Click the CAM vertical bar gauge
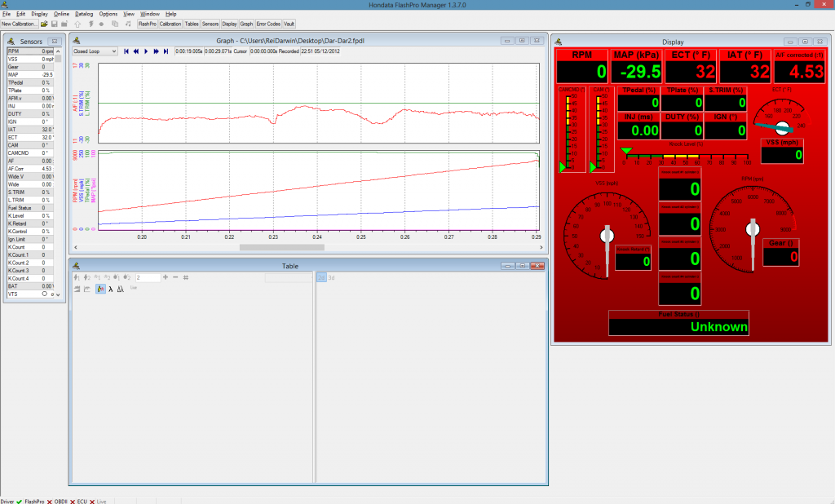This screenshot has width=835, height=504. [x=601, y=130]
